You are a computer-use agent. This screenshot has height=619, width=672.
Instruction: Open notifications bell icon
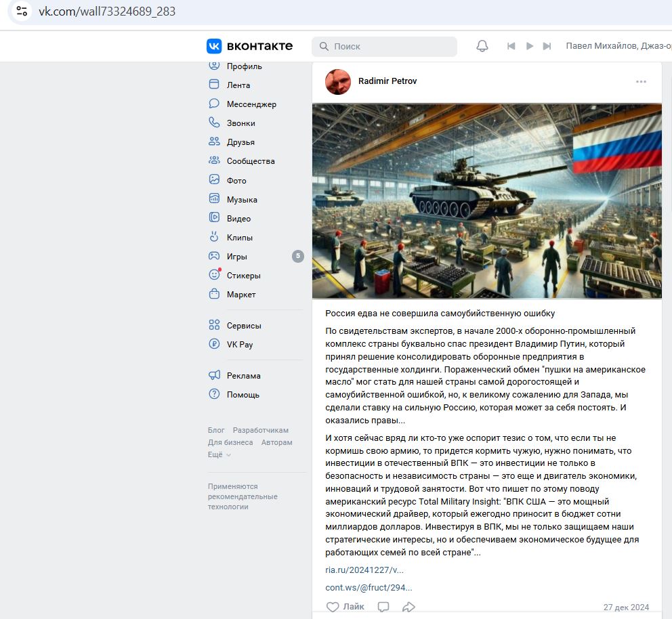click(x=482, y=46)
